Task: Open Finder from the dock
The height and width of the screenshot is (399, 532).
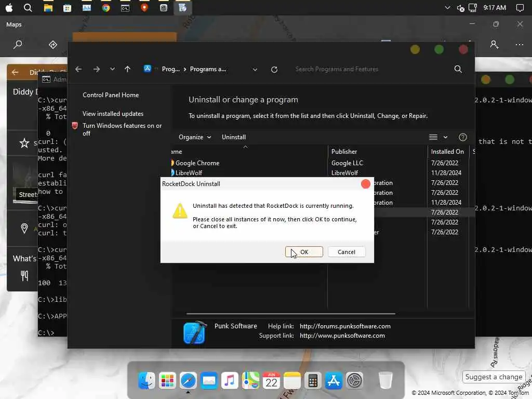Action: (x=147, y=380)
